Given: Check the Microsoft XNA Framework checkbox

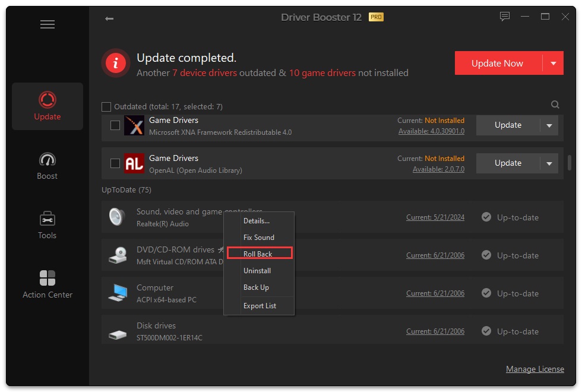Looking at the screenshot, I should [x=115, y=125].
